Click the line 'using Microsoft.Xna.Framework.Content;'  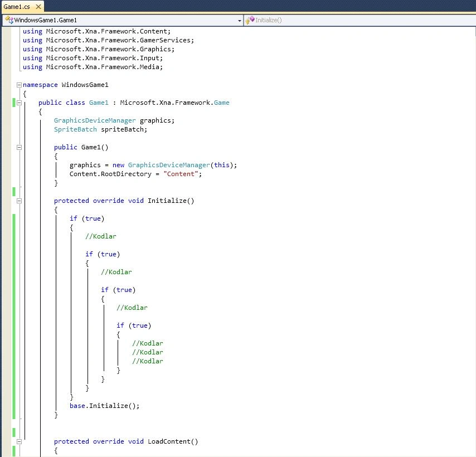[x=97, y=31]
